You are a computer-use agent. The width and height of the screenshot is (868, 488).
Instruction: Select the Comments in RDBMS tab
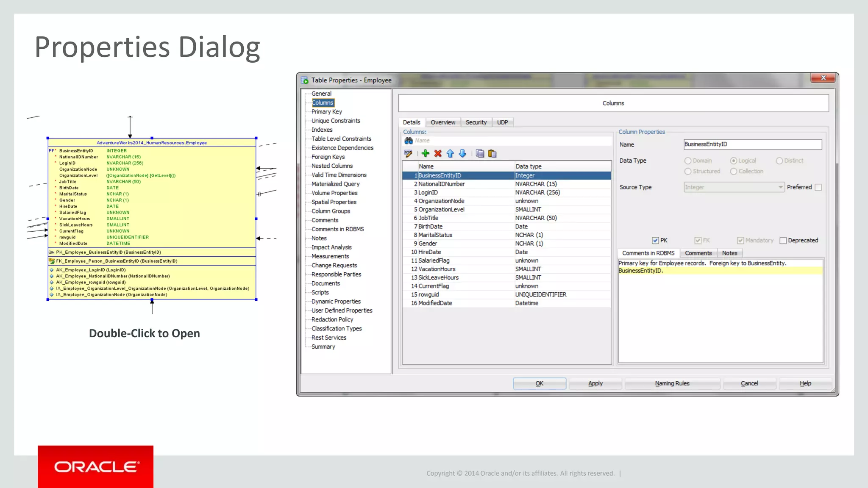pos(648,253)
